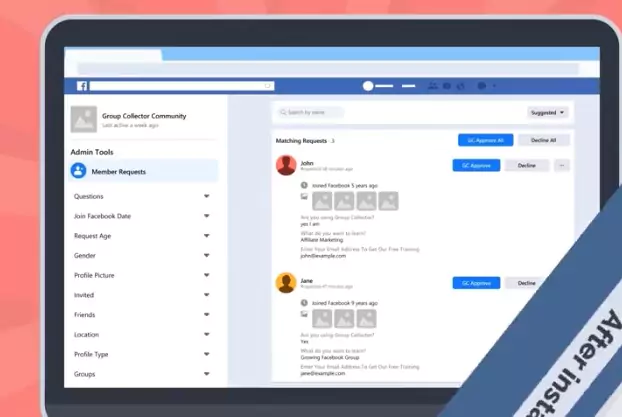
Task: Open the more options button for John
Action: pyautogui.click(x=562, y=165)
